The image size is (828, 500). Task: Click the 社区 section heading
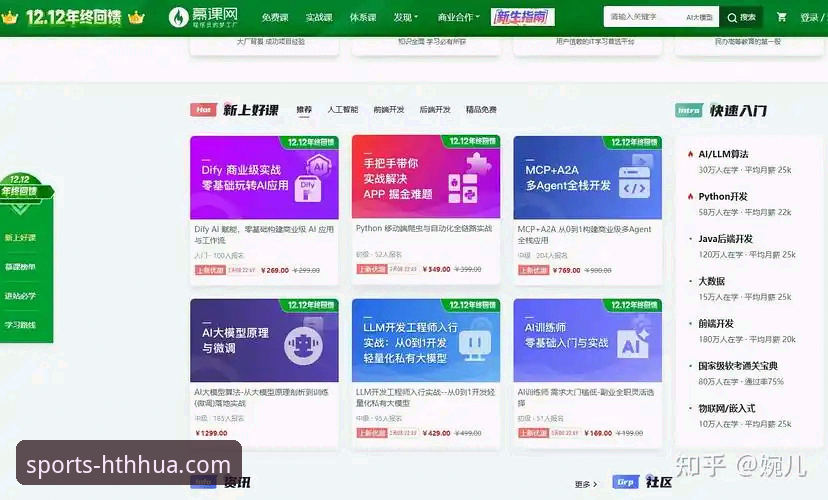(x=658, y=482)
